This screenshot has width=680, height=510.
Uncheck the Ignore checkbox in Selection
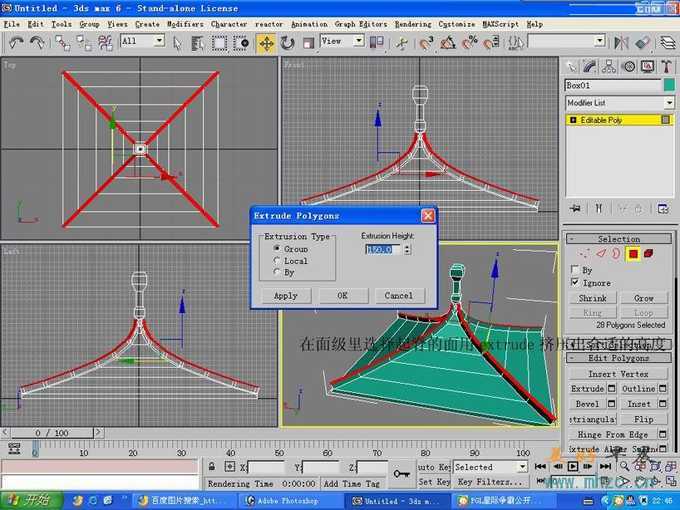pos(574,283)
